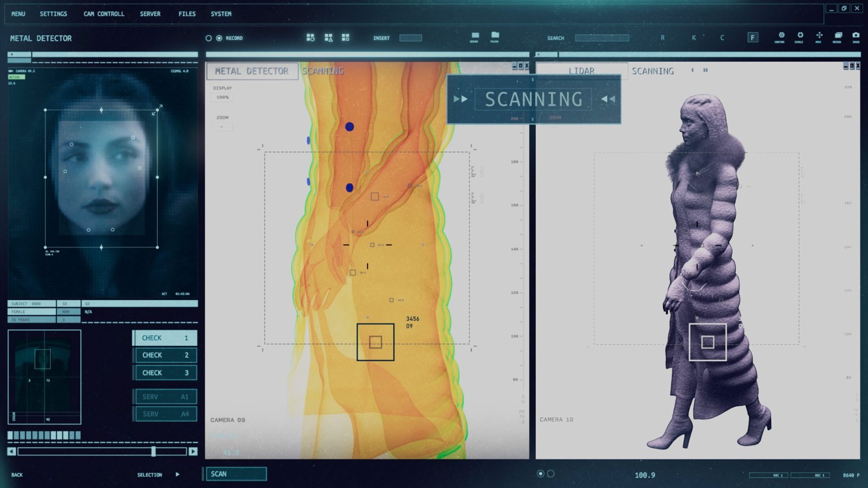Click the grid layout icon with refresh arrow
This screenshot has height=488, width=868.
310,38
